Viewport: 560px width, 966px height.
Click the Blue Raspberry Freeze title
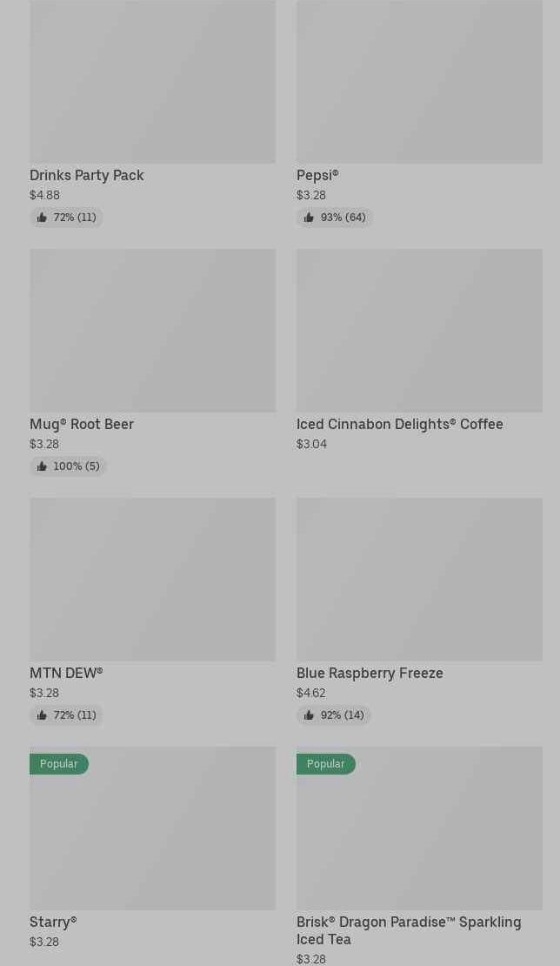pyautogui.click(x=370, y=674)
